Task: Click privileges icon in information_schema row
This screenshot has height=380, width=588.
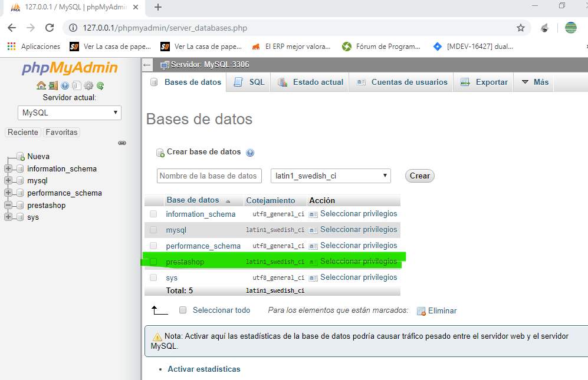Action: (x=313, y=214)
